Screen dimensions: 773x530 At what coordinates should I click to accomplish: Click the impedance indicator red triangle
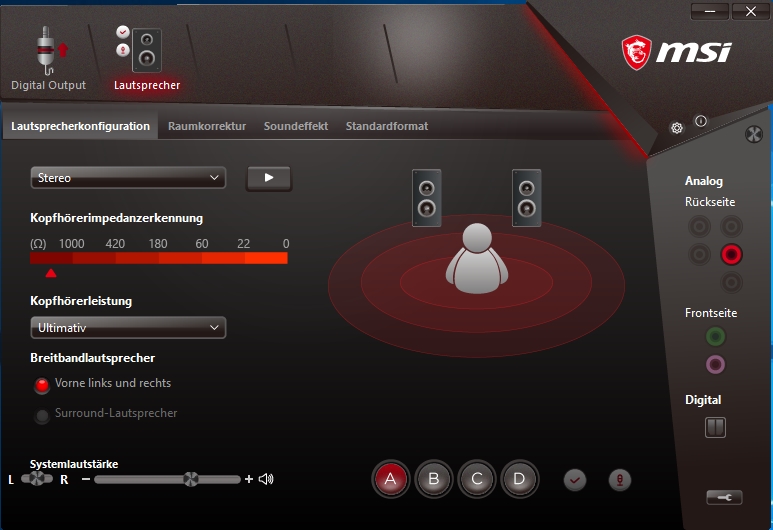pos(51,273)
